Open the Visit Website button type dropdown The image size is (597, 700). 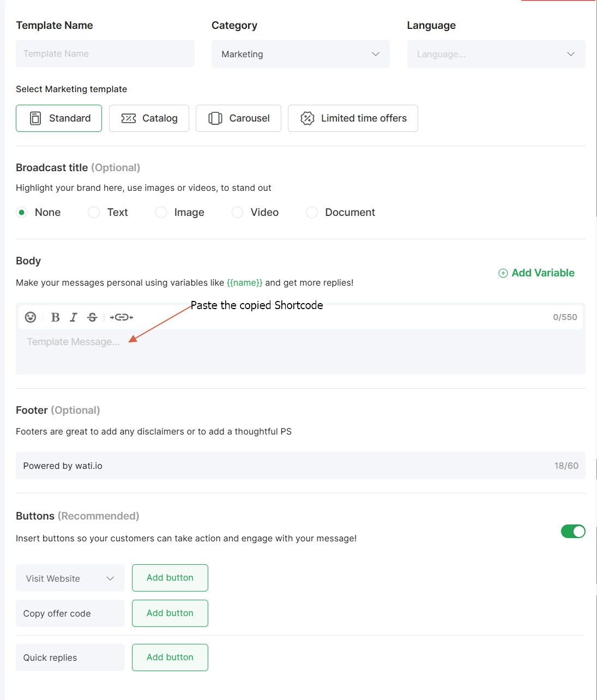click(x=70, y=578)
